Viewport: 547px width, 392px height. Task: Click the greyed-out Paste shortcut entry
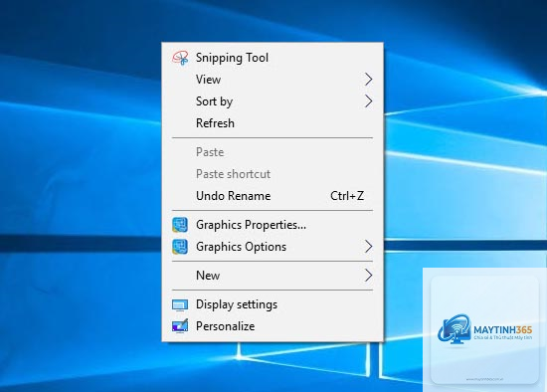click(x=273, y=174)
